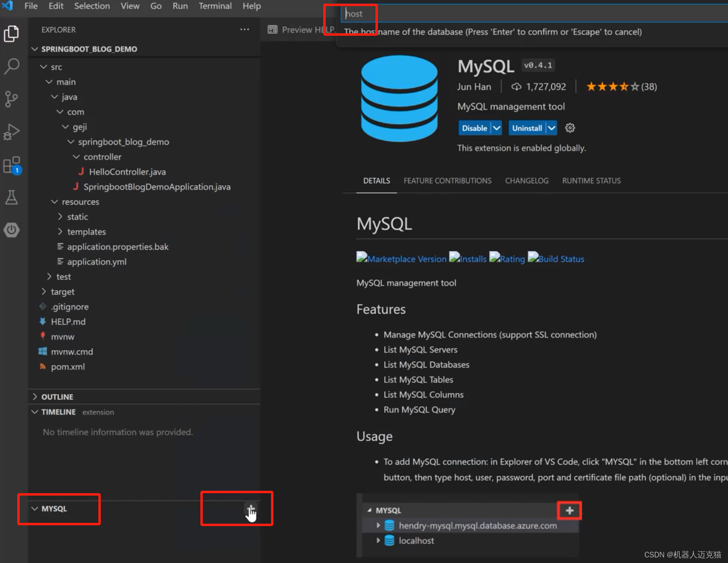Expand the target folder

(43, 291)
